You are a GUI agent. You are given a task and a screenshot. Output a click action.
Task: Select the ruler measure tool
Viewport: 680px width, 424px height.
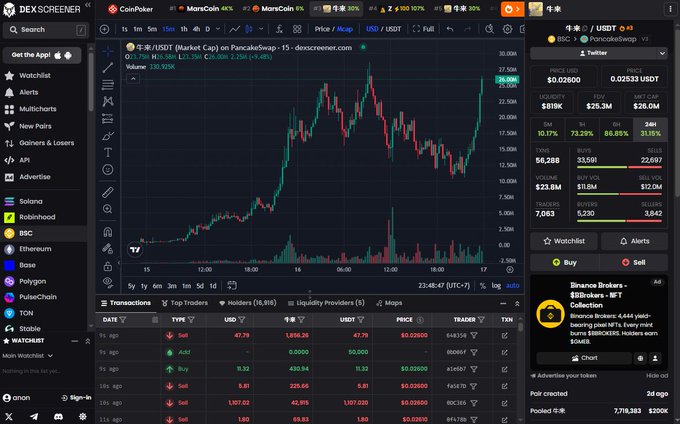click(108, 192)
